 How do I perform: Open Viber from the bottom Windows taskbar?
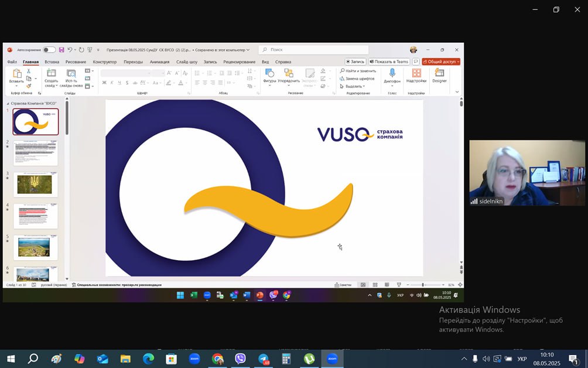click(240, 359)
